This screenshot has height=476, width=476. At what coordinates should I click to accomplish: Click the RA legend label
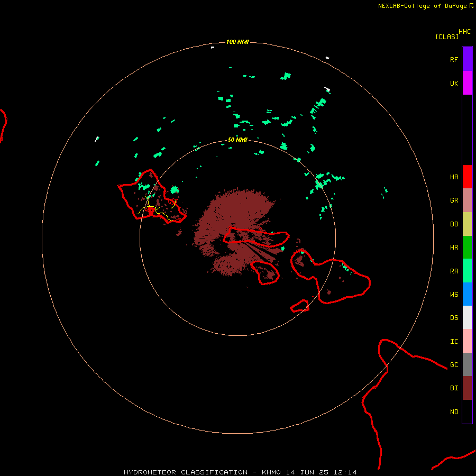click(x=454, y=271)
